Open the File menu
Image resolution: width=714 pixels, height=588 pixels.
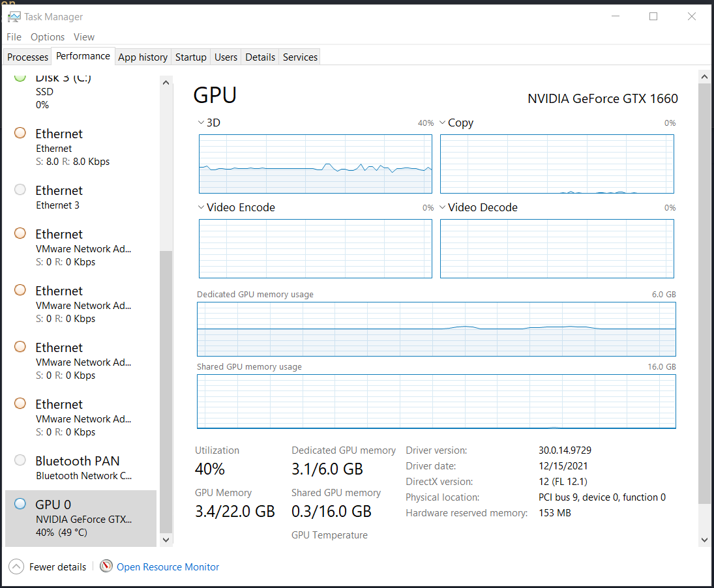click(x=14, y=37)
